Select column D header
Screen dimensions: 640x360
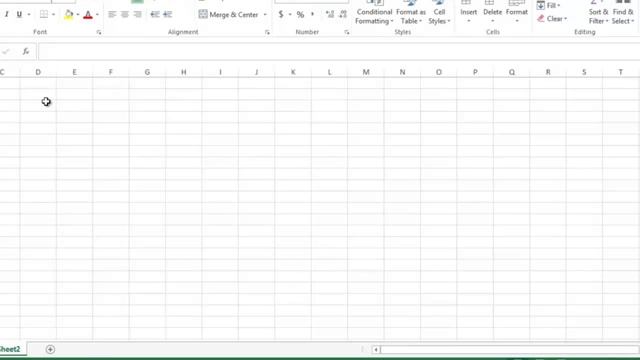click(38, 72)
